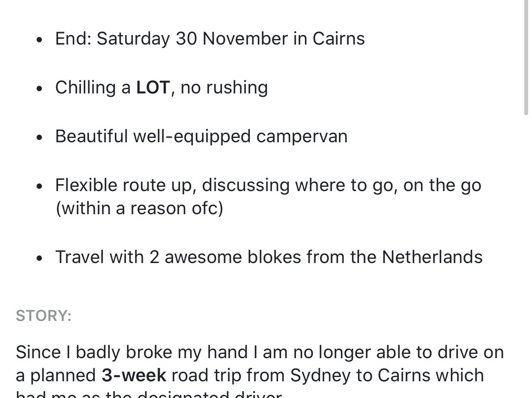Click the bullet dot before 'Chilling a LOT'

coord(40,89)
